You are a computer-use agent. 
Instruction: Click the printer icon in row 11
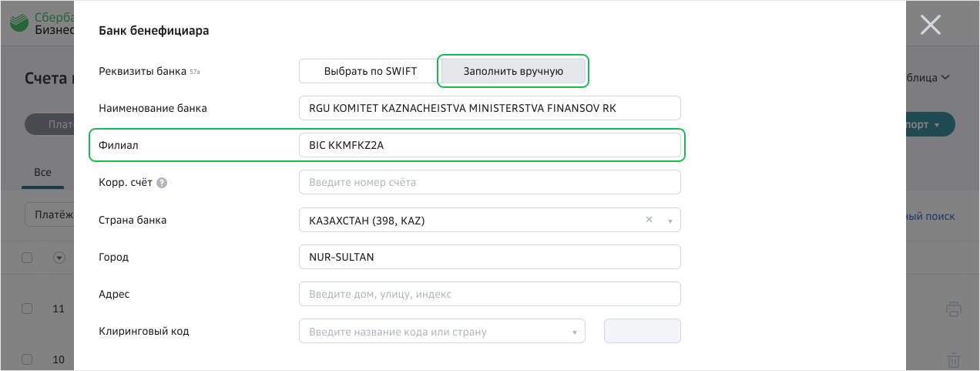(x=953, y=309)
